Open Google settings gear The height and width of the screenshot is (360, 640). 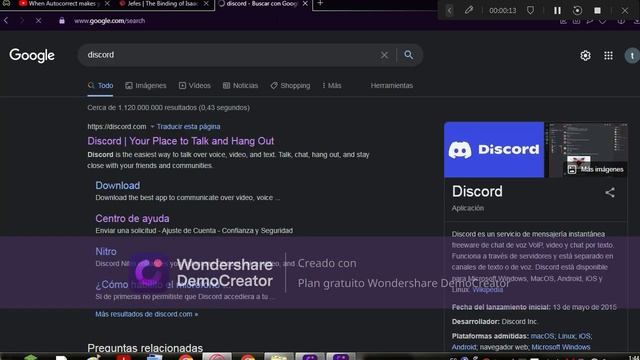(585, 56)
